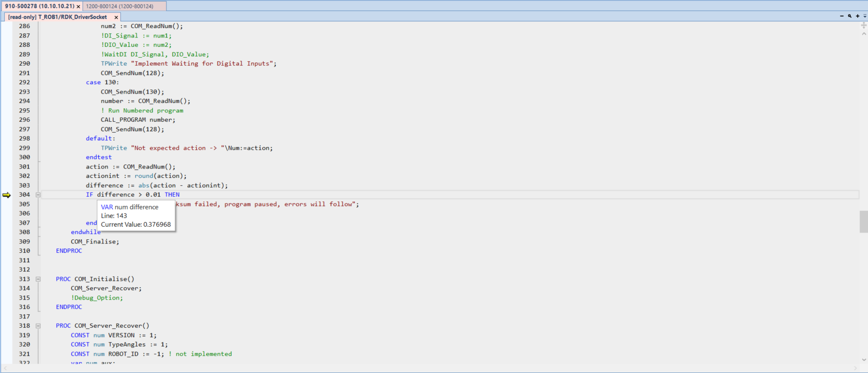The image size is (868, 373).
Task: Close the T_ROB1/RDK_DriverSocket editor tab
Action: [x=116, y=17]
